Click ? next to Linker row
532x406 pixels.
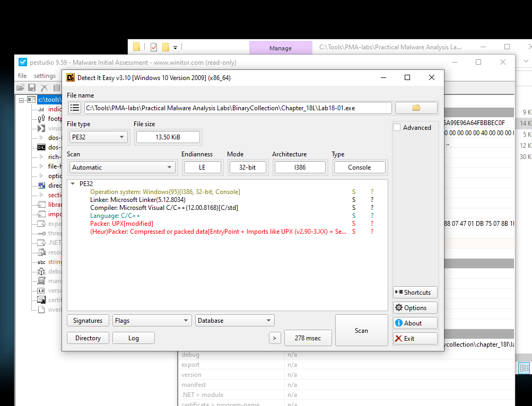(372, 200)
